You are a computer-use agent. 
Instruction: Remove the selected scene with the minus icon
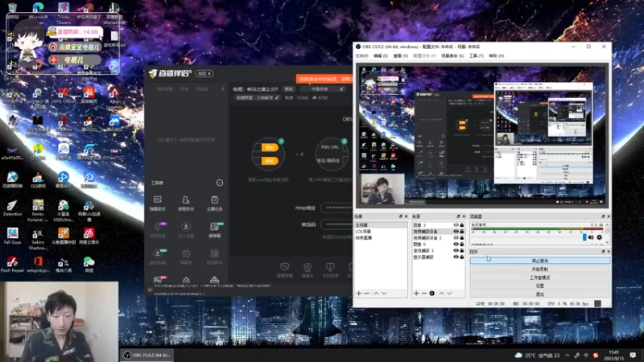click(x=366, y=294)
